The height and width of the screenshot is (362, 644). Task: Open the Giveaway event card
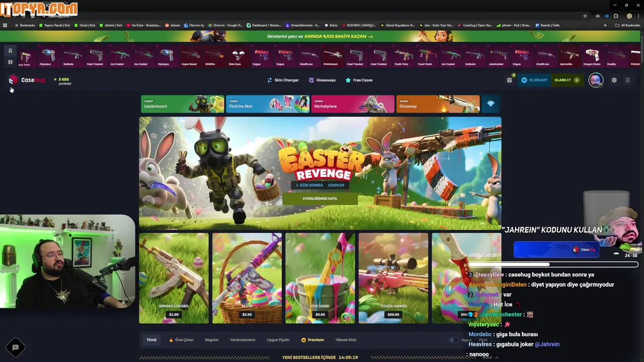438,104
